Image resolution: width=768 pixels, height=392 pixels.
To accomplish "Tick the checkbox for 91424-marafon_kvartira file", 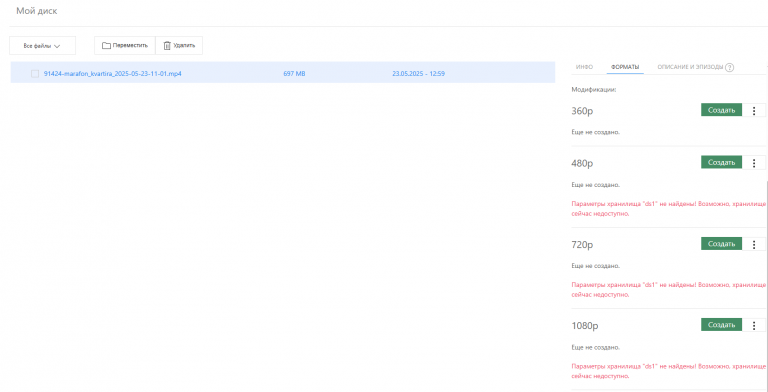I will (35, 74).
